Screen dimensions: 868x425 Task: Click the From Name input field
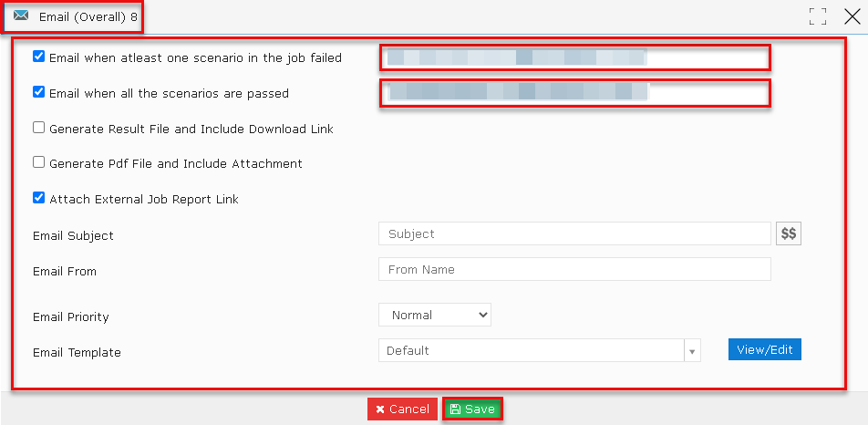point(574,269)
